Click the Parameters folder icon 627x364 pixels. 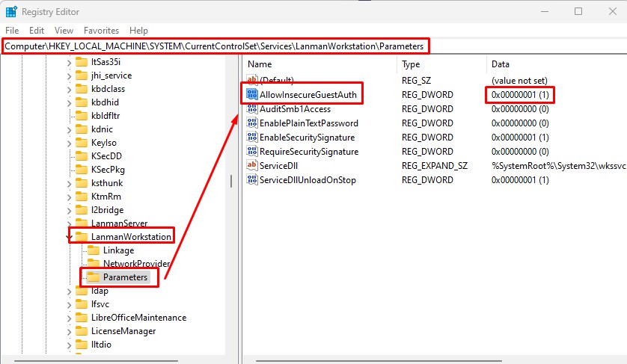click(x=94, y=277)
